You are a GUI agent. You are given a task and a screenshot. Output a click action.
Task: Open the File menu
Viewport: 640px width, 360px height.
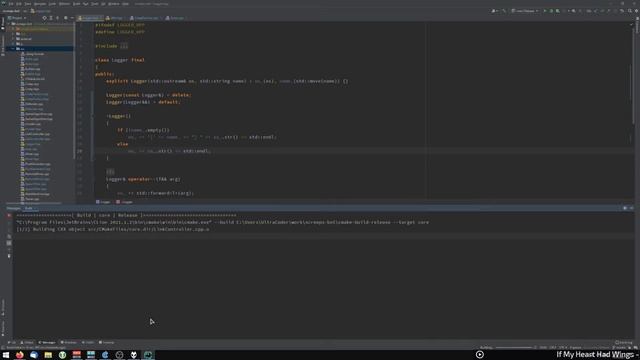(11, 4)
